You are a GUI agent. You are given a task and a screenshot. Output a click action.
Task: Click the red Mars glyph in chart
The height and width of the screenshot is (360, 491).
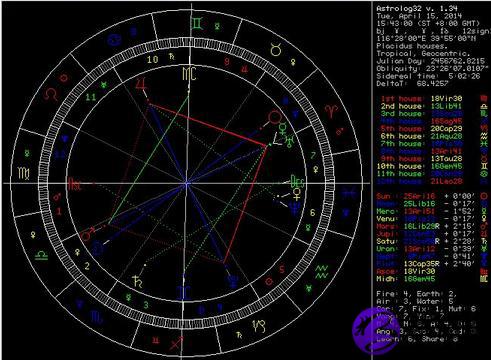click(x=86, y=235)
